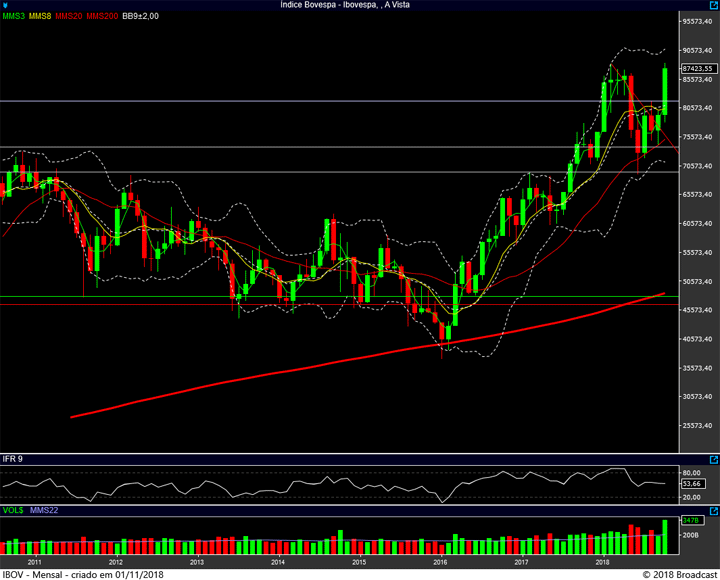
Task: Click the 2016 marker on time axis
Action: 440,562
